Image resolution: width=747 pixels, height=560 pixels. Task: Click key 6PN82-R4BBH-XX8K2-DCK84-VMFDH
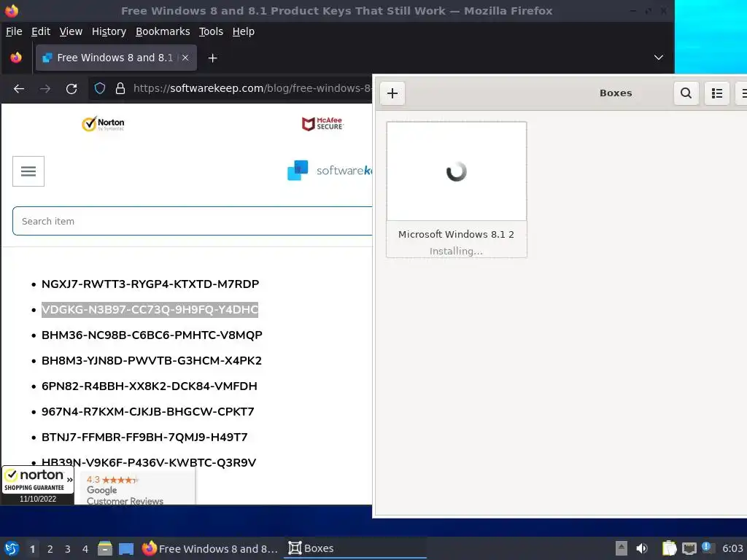[149, 386]
